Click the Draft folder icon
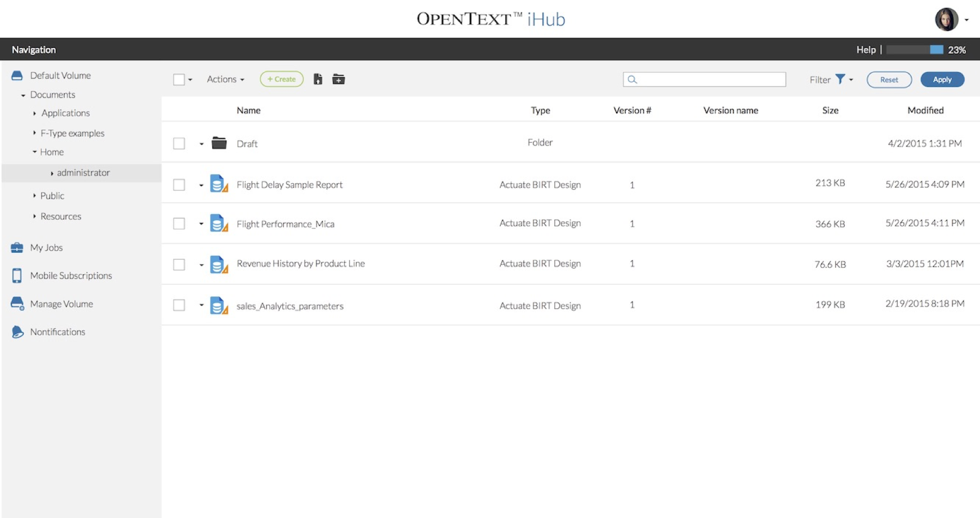The width and height of the screenshot is (980, 518). [x=219, y=143]
